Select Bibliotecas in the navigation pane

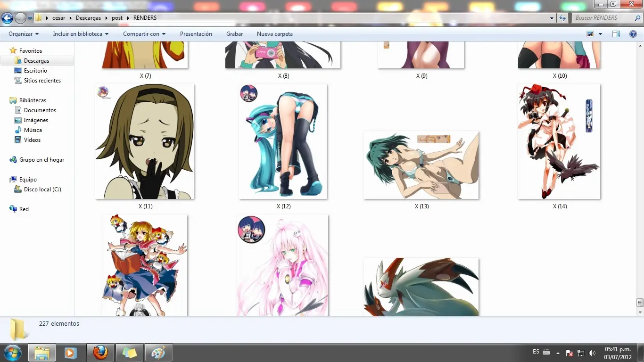tap(33, 100)
